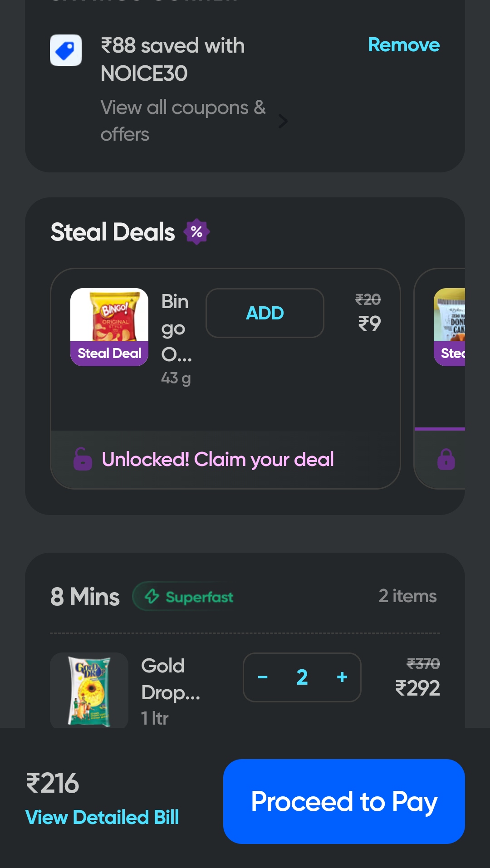Tap the Steal Deal label on Bingo image
Screen dimensions: 490x868
[x=109, y=353]
